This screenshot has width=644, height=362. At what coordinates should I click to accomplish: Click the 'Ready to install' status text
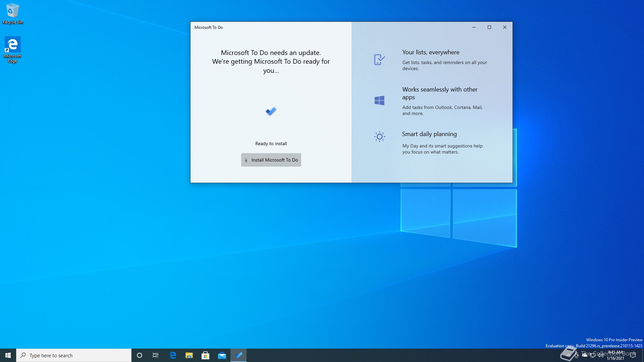point(271,143)
